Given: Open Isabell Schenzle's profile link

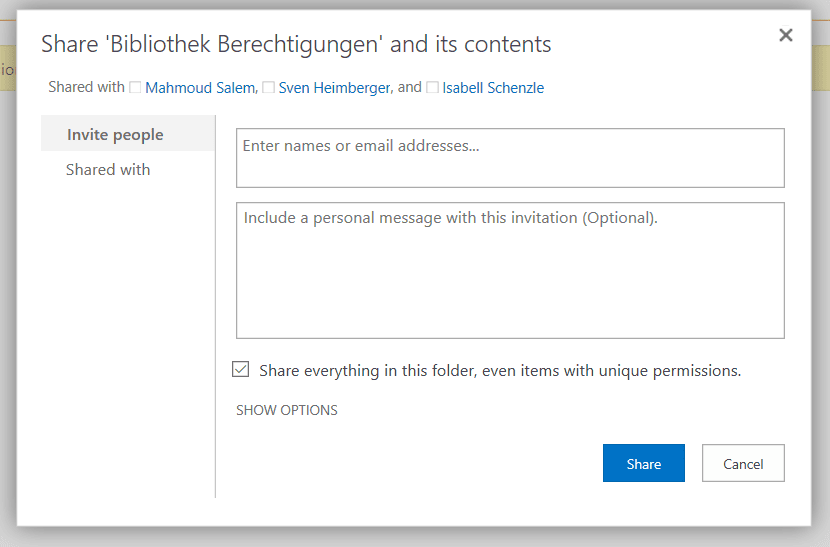Looking at the screenshot, I should click(x=493, y=88).
